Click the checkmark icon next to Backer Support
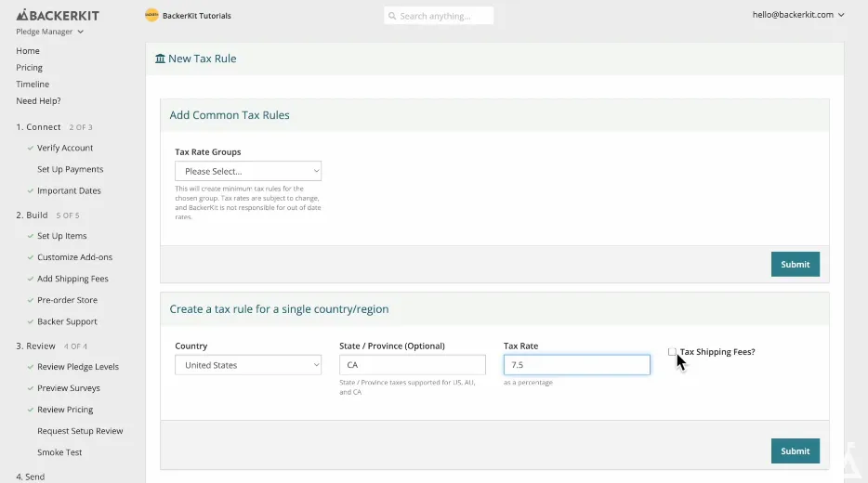 pos(31,321)
